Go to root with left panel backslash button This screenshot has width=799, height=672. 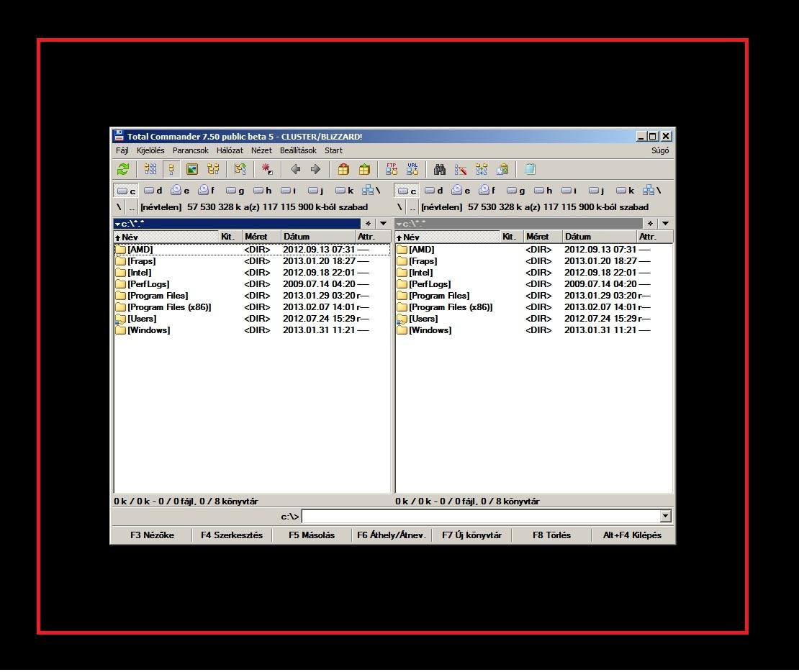(x=119, y=206)
